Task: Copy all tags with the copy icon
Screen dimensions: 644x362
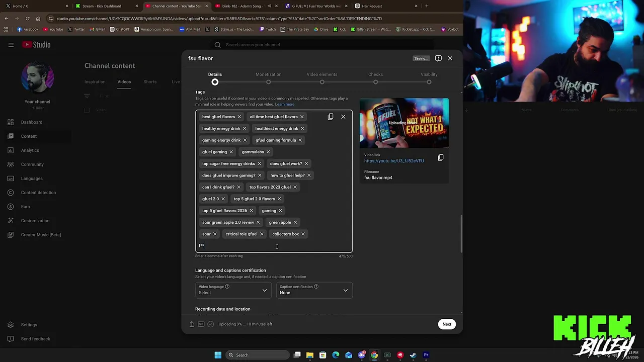Action: 331,117
